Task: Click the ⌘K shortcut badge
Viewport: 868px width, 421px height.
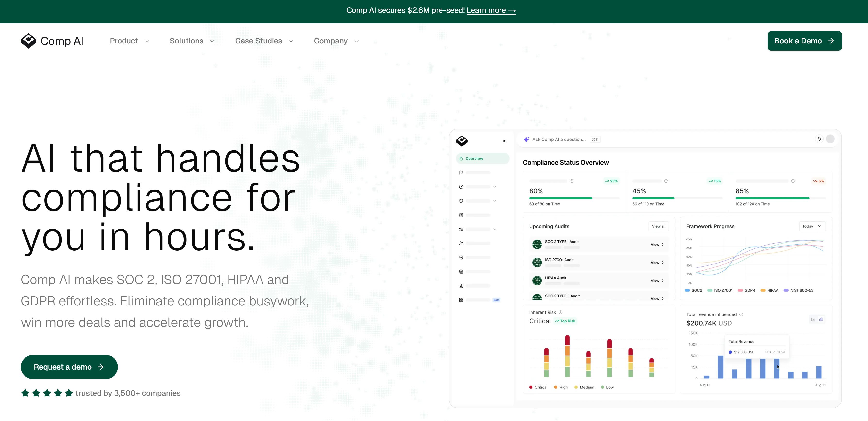Action: tap(595, 140)
